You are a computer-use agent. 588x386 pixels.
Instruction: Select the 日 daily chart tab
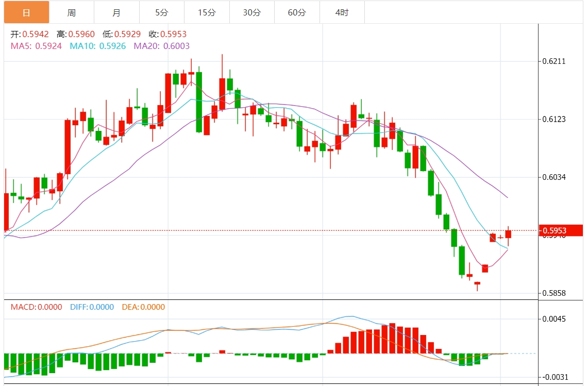coord(26,12)
